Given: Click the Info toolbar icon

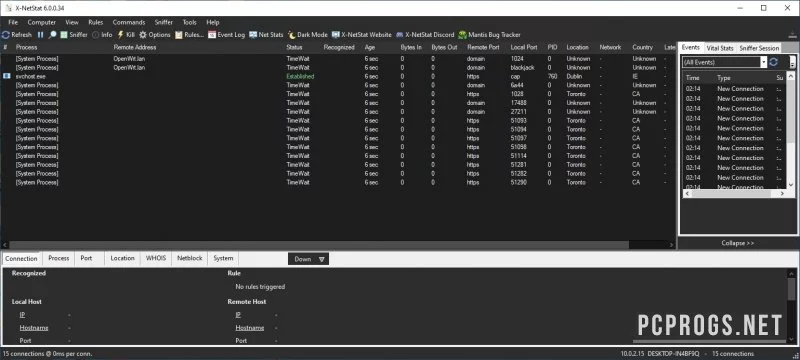Looking at the screenshot, I should click(x=96, y=35).
